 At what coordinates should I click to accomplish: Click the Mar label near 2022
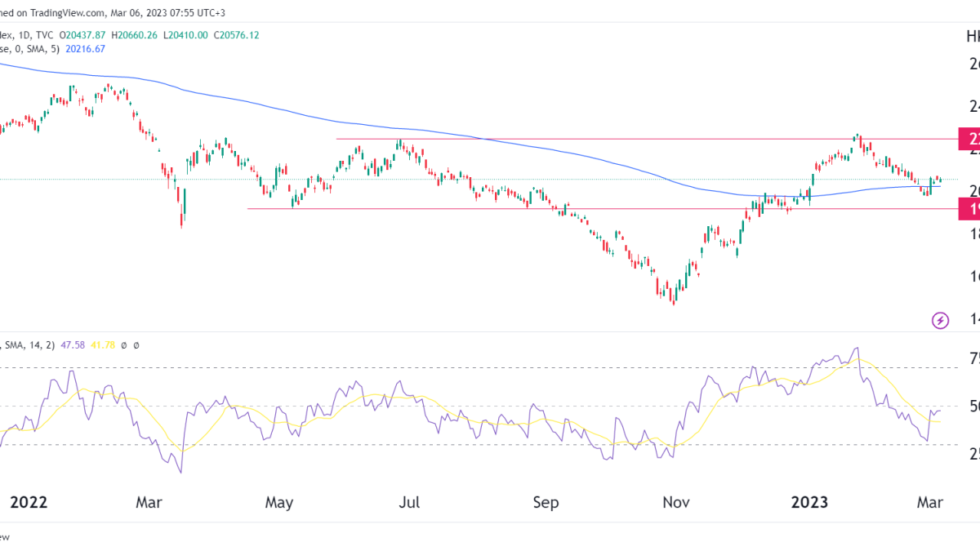[149, 502]
